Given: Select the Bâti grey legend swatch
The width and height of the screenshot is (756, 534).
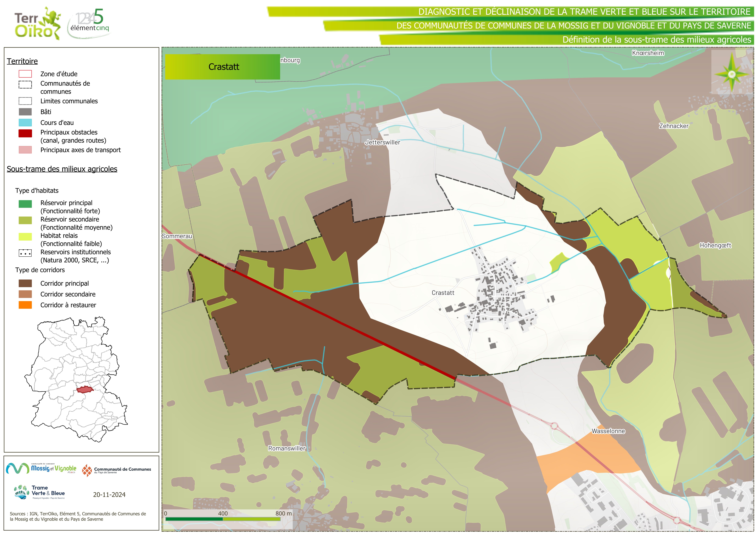Looking at the screenshot, I should tap(25, 112).
